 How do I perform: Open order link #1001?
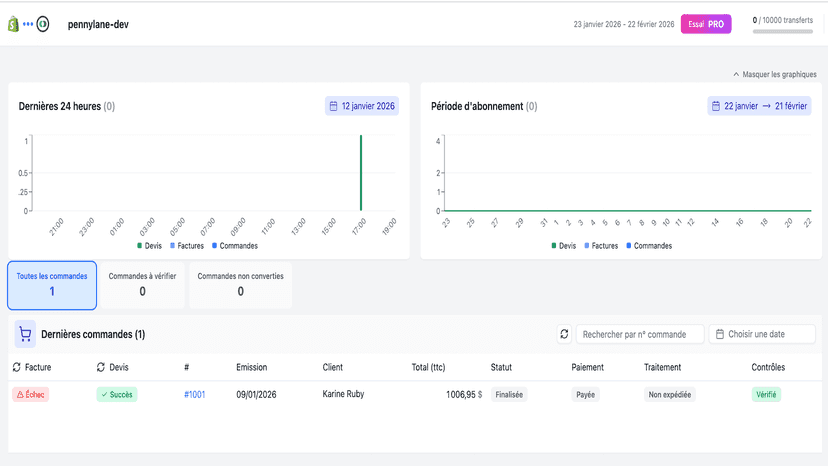point(194,395)
